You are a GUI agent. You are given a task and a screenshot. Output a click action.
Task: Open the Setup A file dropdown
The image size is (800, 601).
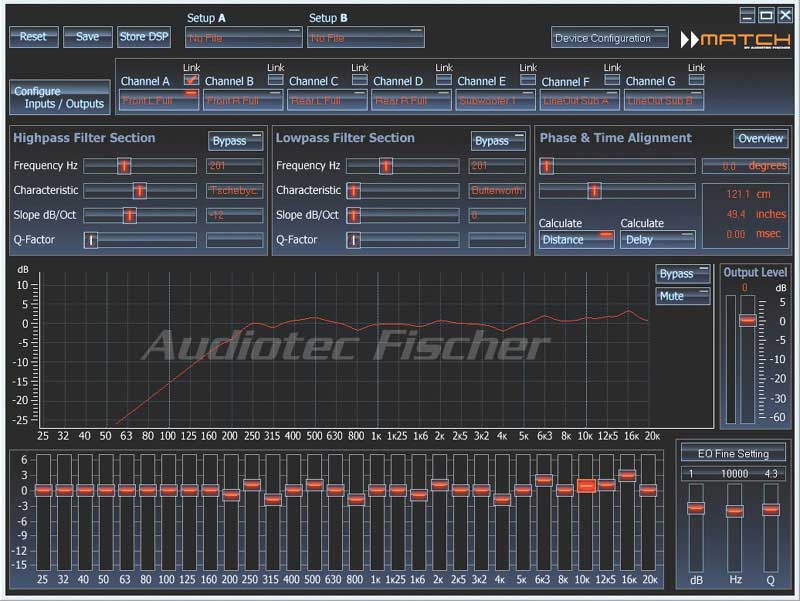(243, 38)
